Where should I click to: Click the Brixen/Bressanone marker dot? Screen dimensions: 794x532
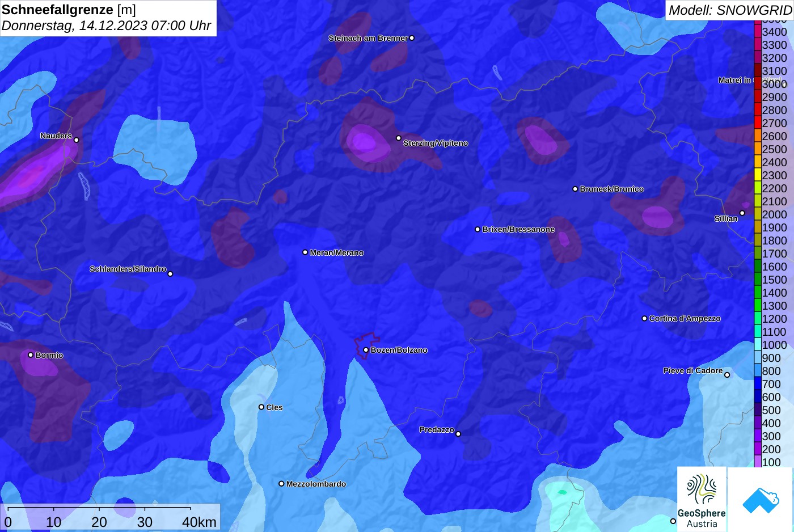478,229
